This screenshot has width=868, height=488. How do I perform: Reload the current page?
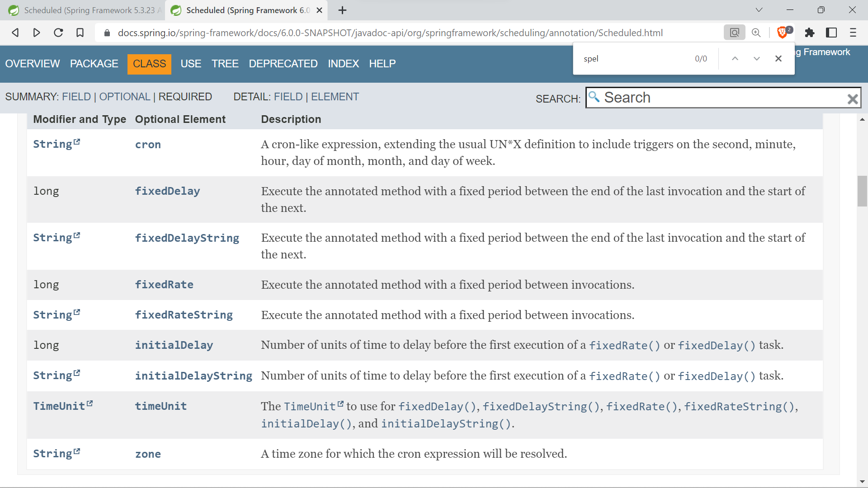coord(58,33)
